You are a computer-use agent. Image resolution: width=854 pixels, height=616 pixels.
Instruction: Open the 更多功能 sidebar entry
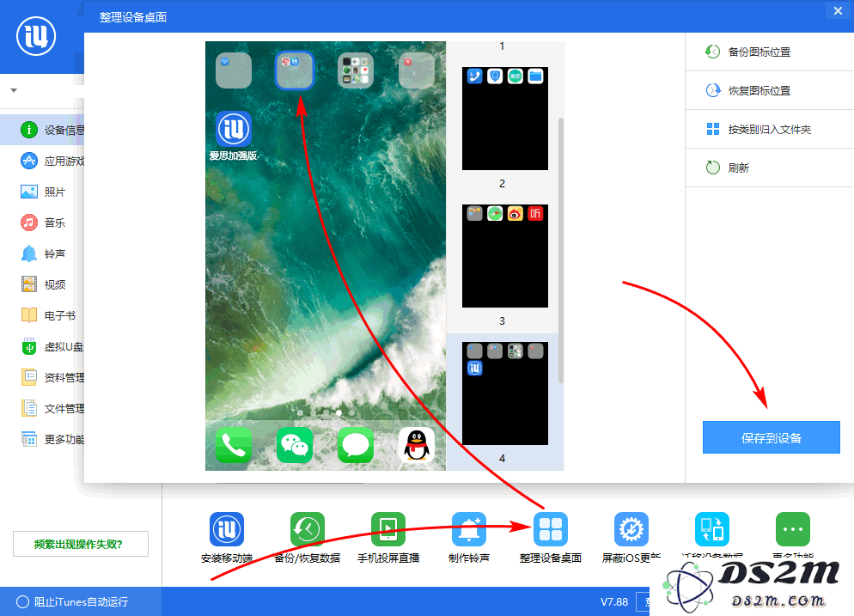pos(42,439)
